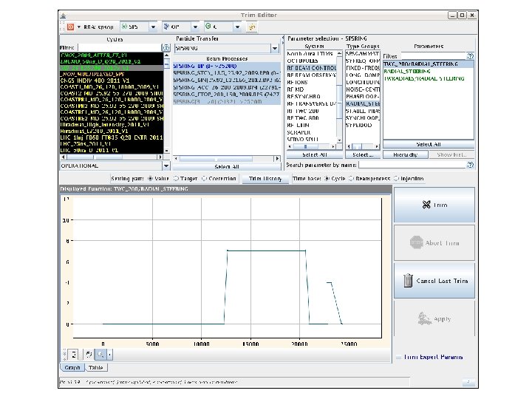This screenshot has height=399, width=532.
Task: Click the help icon beside the Cycles filter
Action: (x=166, y=47)
